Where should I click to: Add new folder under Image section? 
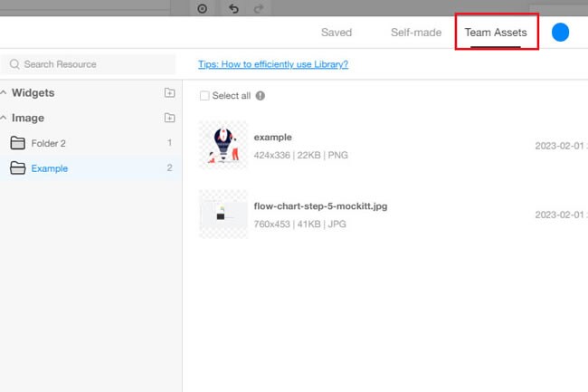[169, 118]
